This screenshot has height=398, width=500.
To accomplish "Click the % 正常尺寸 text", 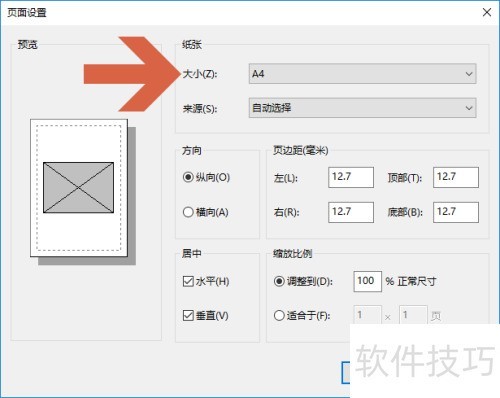I will point(411,281).
